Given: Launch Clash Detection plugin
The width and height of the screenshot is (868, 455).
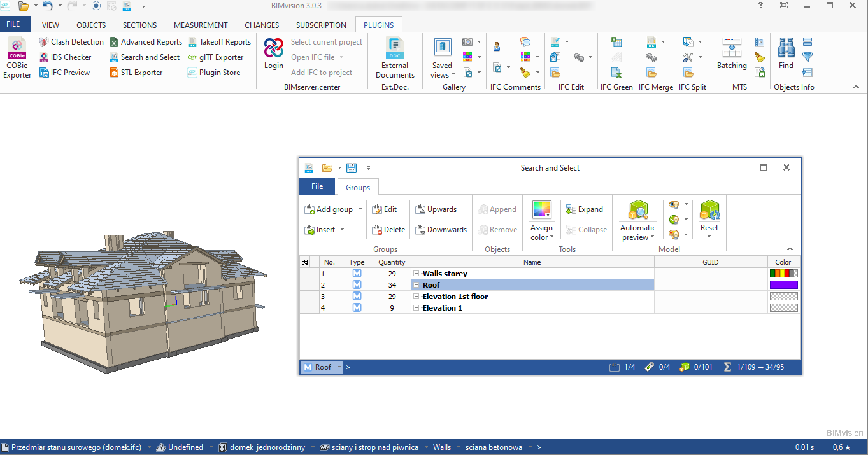Looking at the screenshot, I should tap(71, 42).
